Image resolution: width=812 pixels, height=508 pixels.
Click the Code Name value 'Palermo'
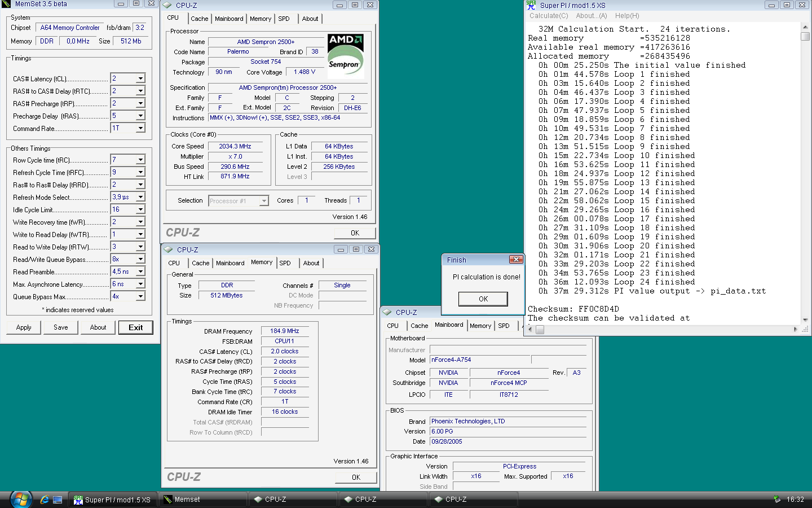point(238,51)
